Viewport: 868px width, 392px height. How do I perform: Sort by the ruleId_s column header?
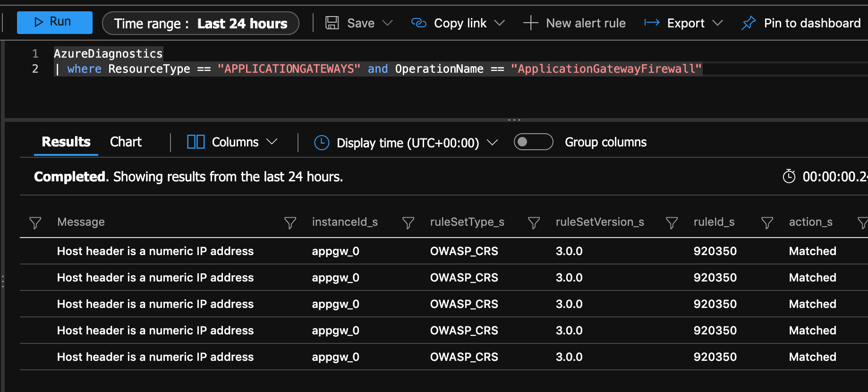point(714,222)
